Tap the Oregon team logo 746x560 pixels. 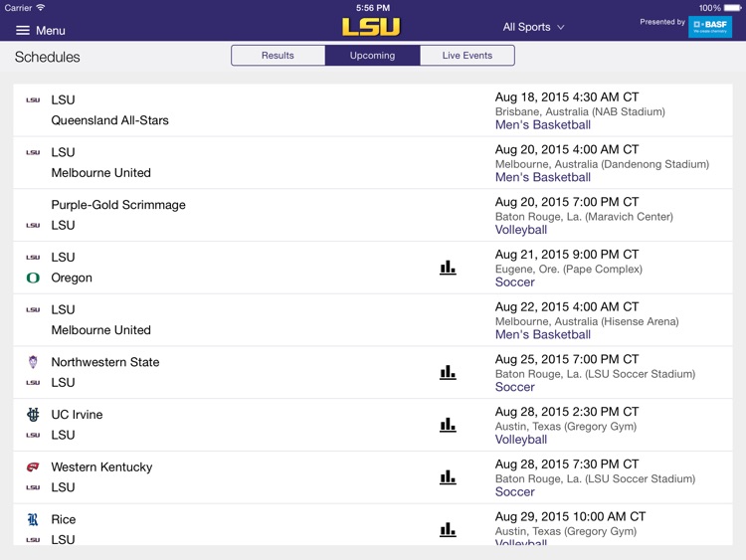pos(33,278)
